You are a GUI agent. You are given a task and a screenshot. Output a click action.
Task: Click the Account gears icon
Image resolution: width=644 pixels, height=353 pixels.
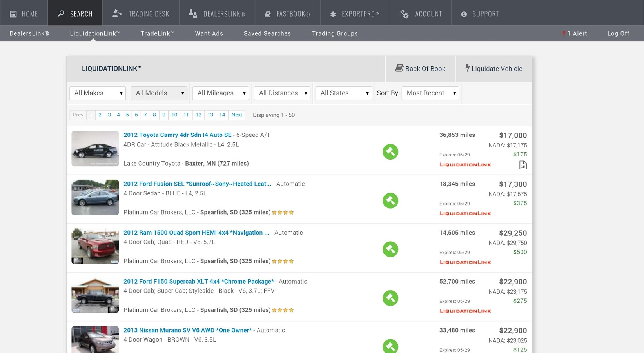coord(405,14)
